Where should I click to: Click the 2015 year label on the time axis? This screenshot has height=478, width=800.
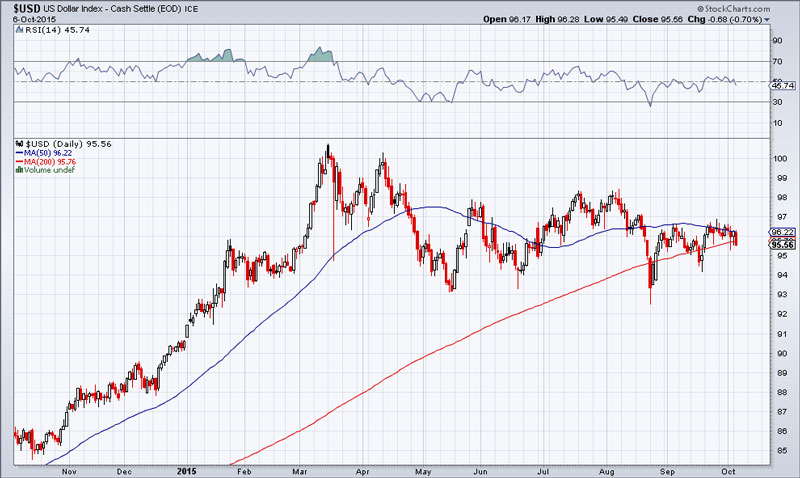(x=186, y=472)
